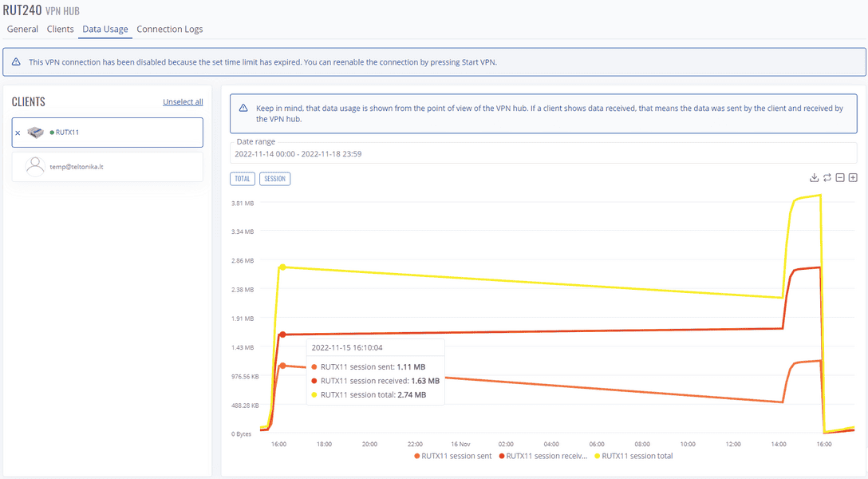
Task: Click the warning icon in the VPN disabled banner
Action: point(15,61)
